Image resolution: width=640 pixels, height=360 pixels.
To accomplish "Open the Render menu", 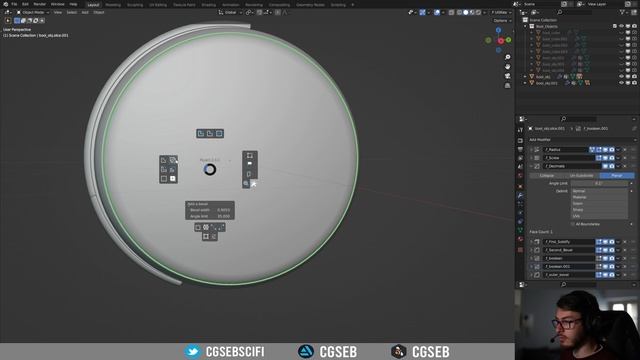I will click(x=40, y=4).
